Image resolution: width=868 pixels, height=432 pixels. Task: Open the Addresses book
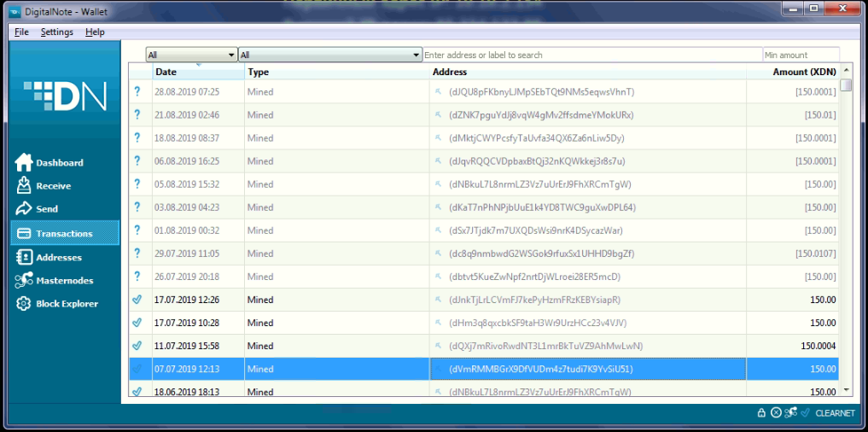(x=49, y=258)
